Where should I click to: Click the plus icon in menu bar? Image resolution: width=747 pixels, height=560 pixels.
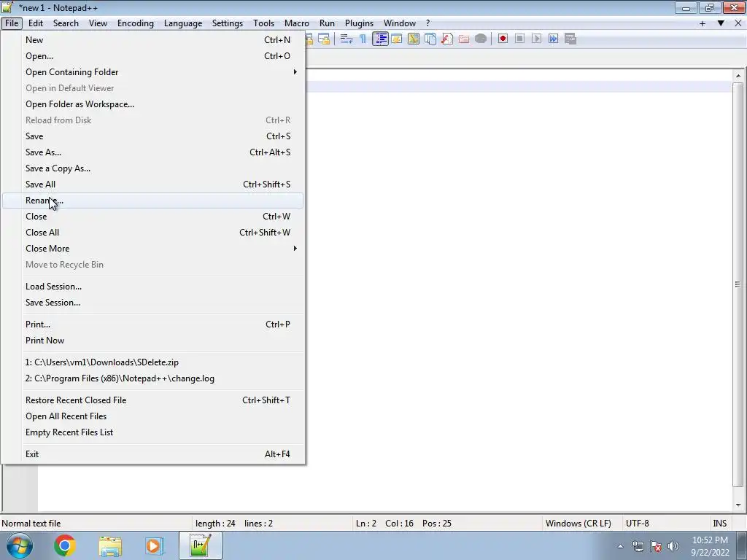tap(703, 23)
